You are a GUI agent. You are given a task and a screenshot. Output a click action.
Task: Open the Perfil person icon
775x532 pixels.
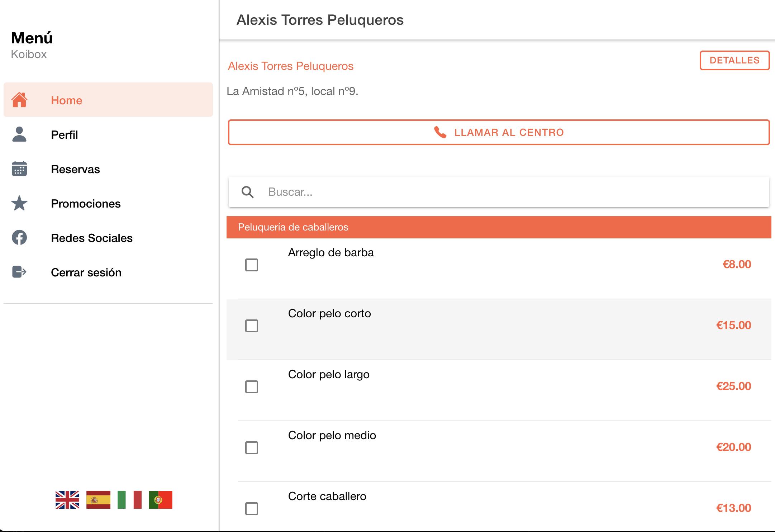pos(19,134)
